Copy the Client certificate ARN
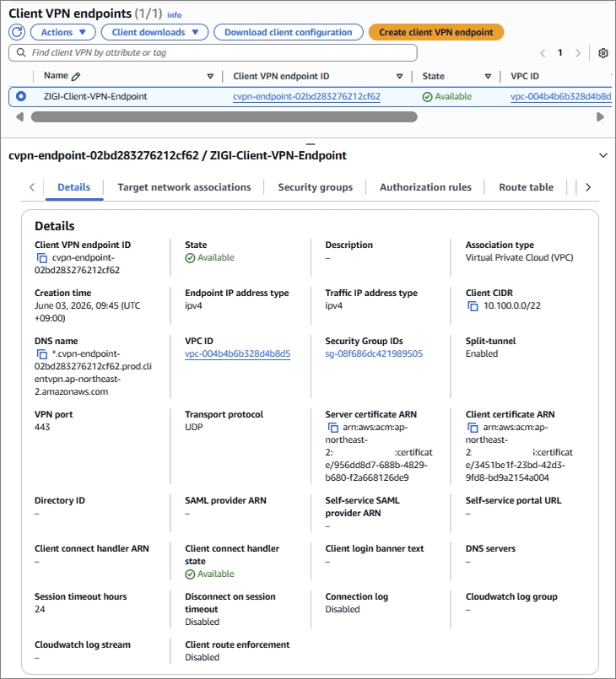Image resolution: width=616 pixels, height=679 pixels. [x=473, y=428]
